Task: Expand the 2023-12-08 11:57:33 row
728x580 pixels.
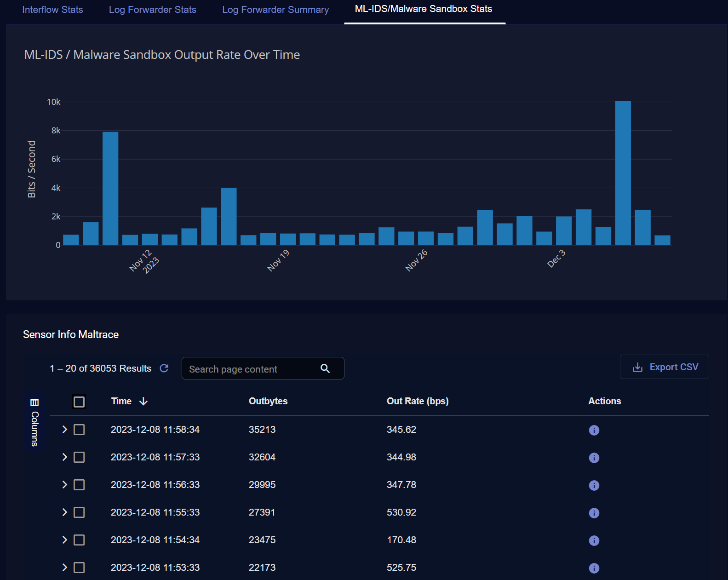Action: [64, 457]
